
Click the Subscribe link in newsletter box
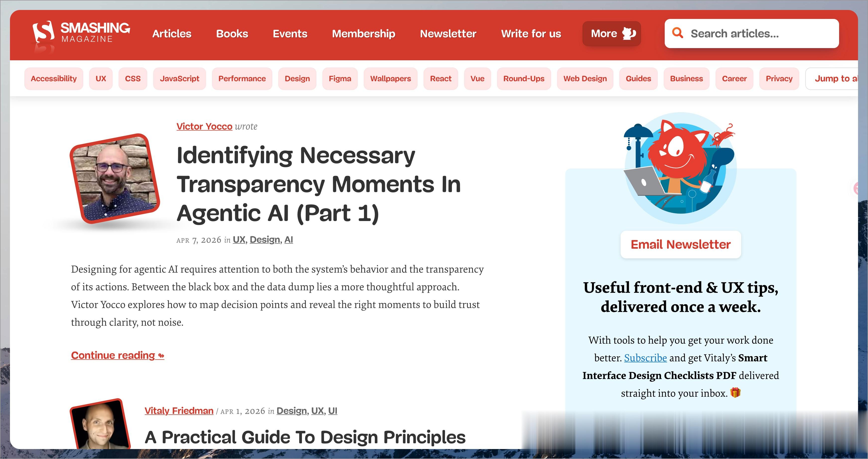[645, 358]
